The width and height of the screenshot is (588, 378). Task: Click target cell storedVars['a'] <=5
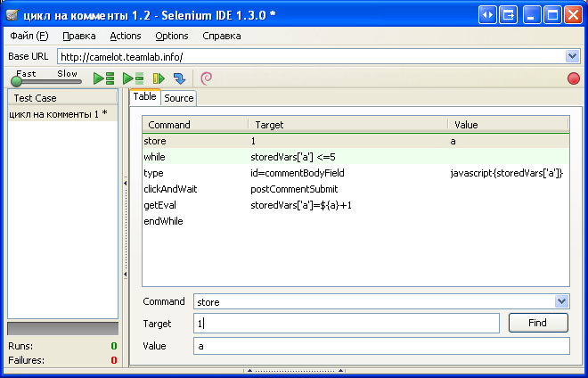tap(293, 157)
